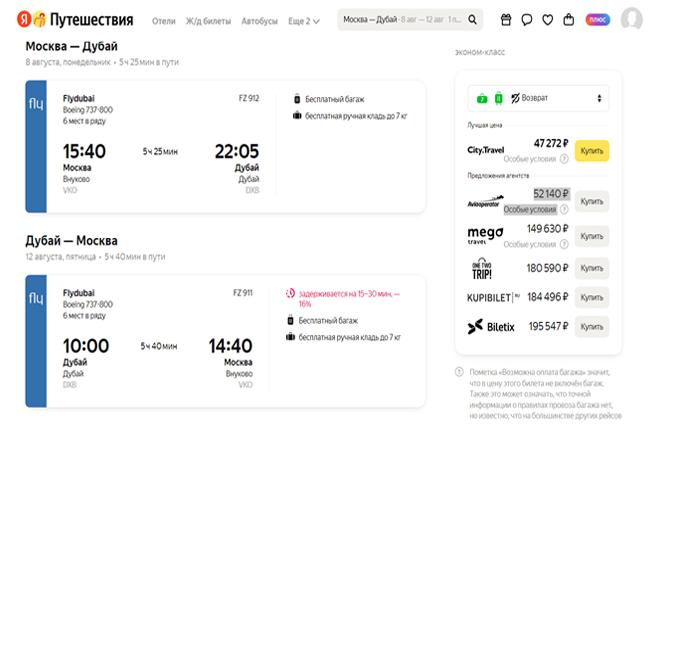Click the green hand luggage icon
687x670 pixels.
482,99
